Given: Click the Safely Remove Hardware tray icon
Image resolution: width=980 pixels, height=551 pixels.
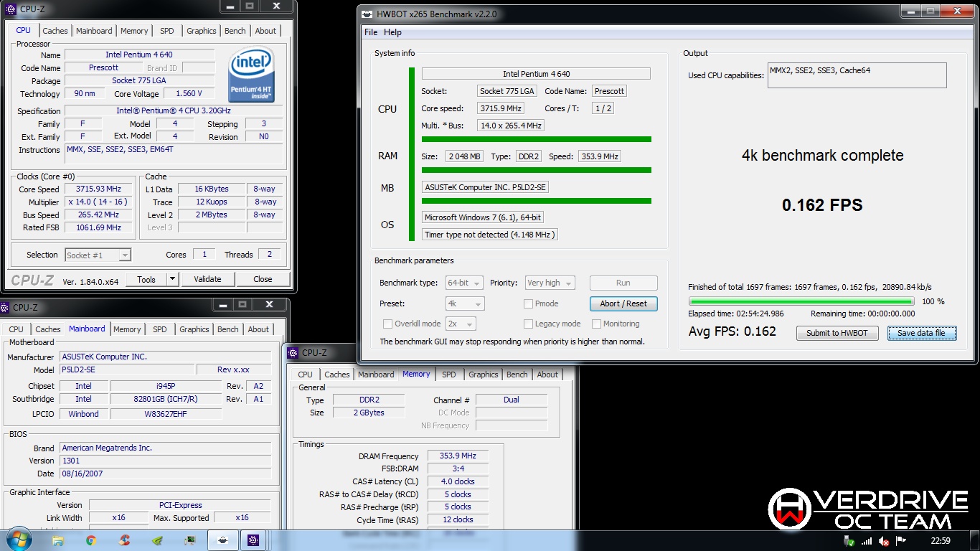Looking at the screenshot, I should coord(849,541).
